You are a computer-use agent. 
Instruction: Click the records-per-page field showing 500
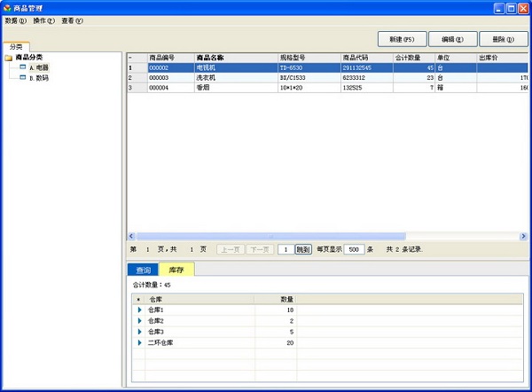(x=354, y=249)
